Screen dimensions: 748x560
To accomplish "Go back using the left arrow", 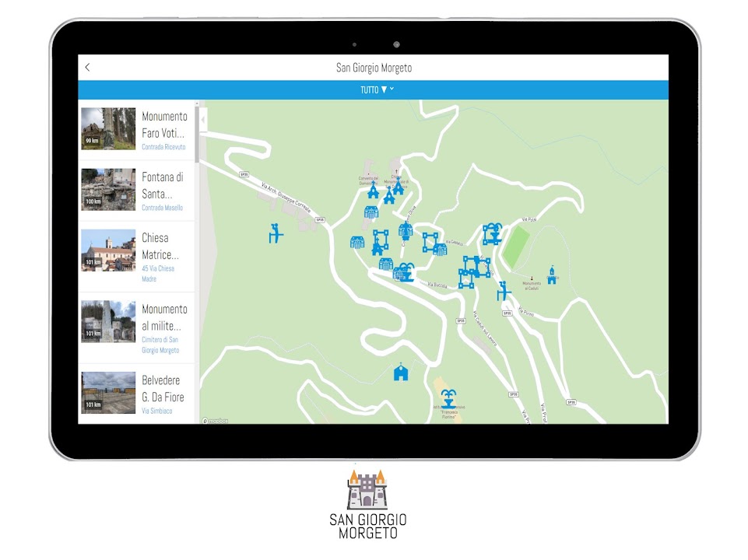I will 87,68.
